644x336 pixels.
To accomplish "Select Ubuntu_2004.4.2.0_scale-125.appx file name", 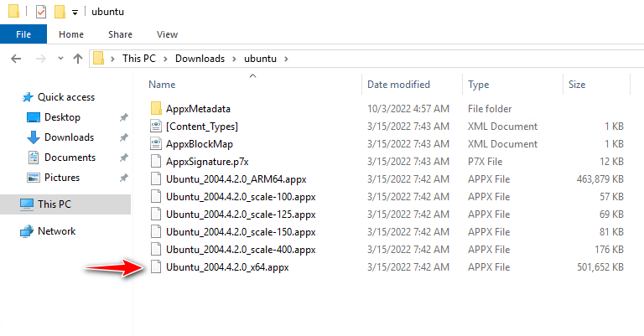I will coord(241,215).
